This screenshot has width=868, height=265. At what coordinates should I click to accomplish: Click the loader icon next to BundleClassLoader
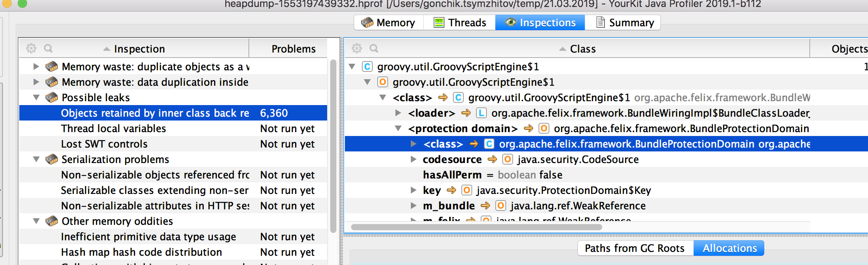[481, 113]
